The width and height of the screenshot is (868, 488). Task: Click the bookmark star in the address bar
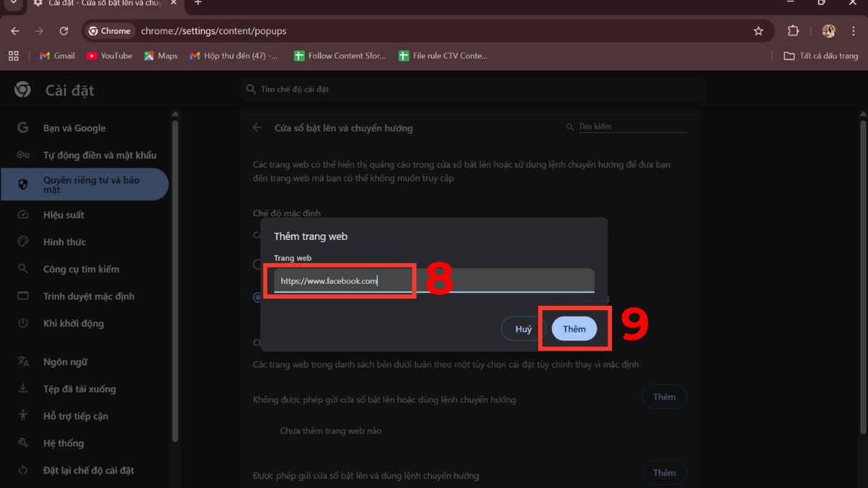pyautogui.click(x=758, y=31)
